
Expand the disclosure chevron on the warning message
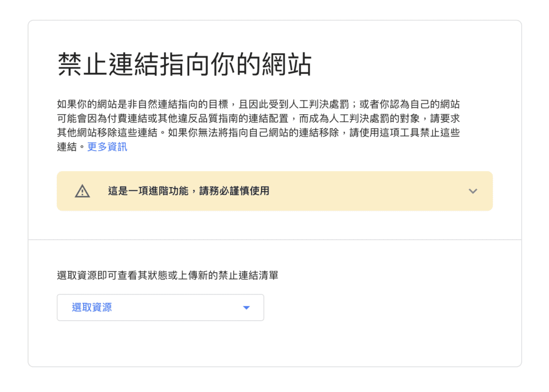pyautogui.click(x=472, y=191)
